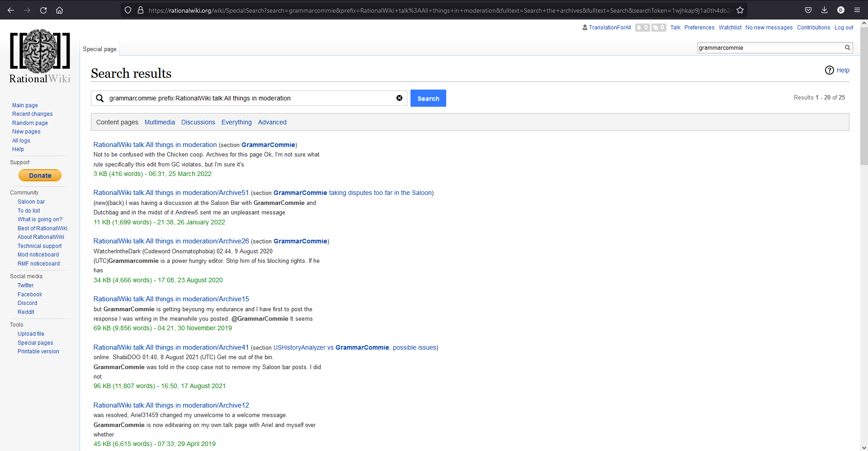This screenshot has width=868, height=451.
Task: Open Printable version
Action: [x=38, y=351]
